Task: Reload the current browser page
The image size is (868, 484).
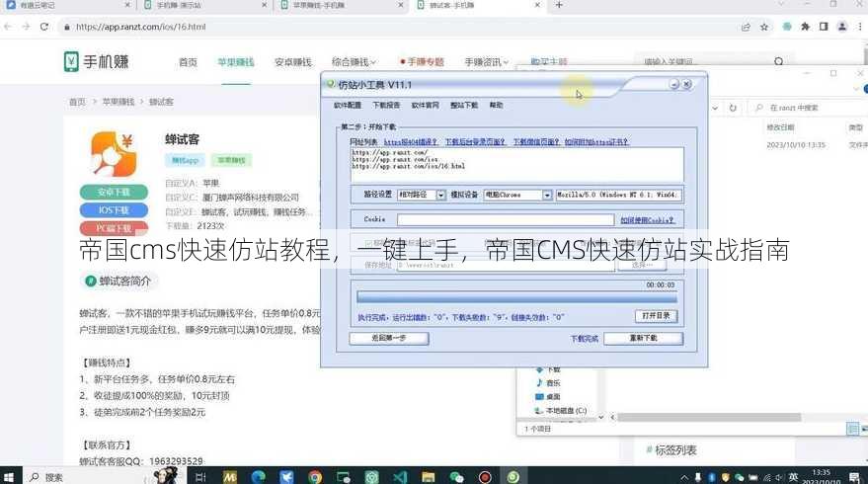Action: pos(44,27)
